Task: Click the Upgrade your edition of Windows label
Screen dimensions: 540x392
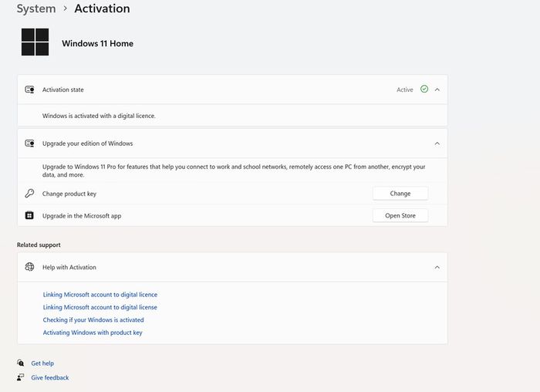Action: [x=87, y=144]
